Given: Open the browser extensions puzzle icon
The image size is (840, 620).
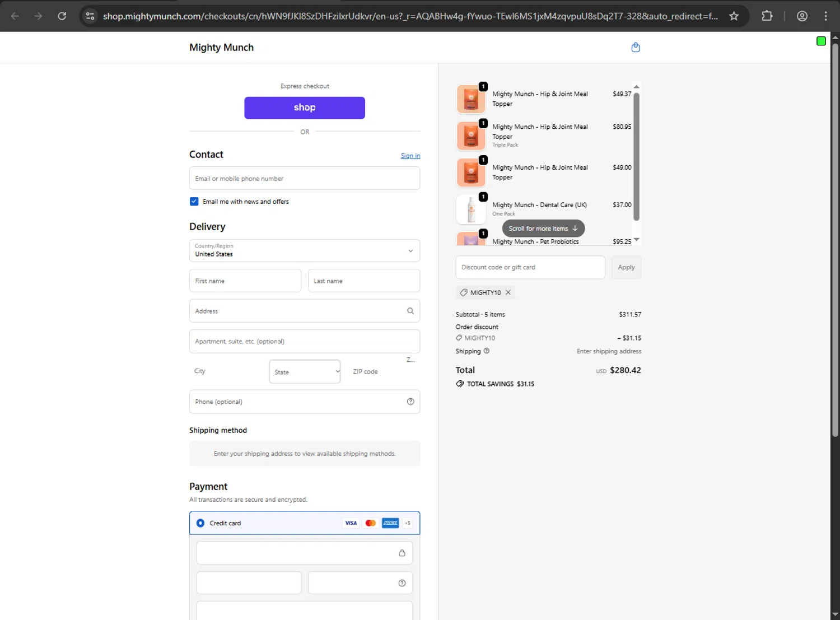Looking at the screenshot, I should 767,16.
